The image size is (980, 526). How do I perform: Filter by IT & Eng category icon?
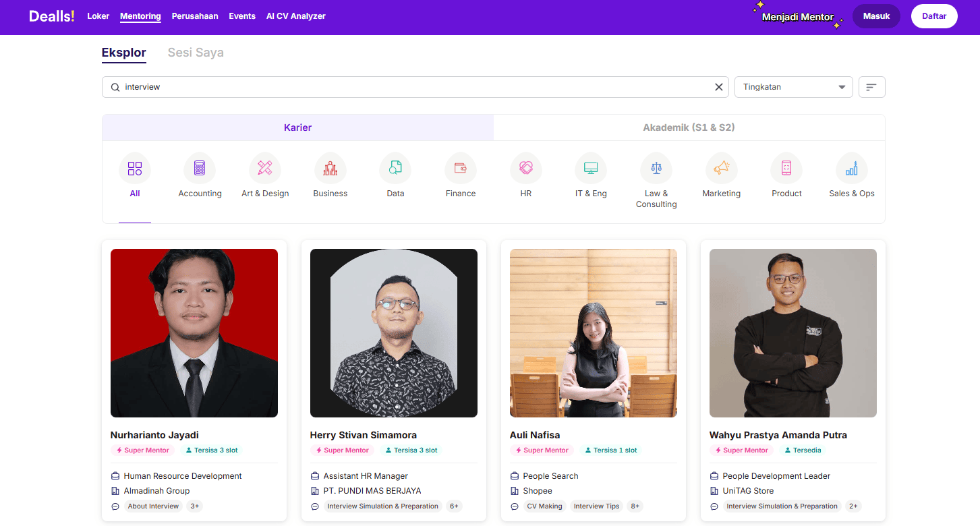(x=591, y=169)
